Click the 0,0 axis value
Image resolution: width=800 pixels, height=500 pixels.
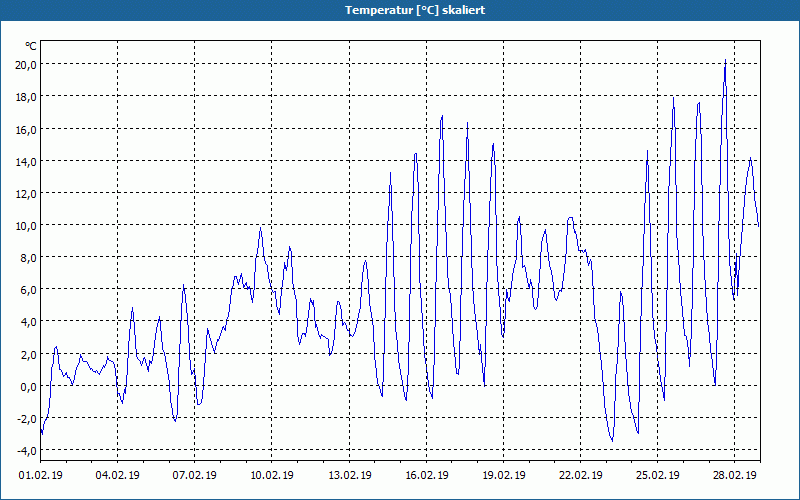[x=28, y=387]
